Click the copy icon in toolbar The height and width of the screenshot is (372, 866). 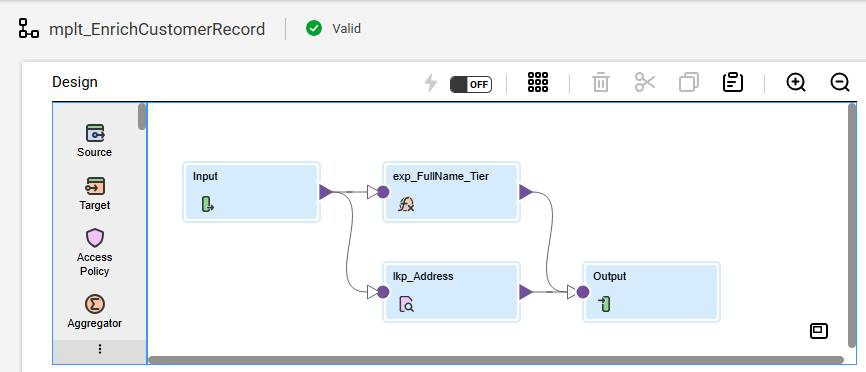click(x=689, y=82)
